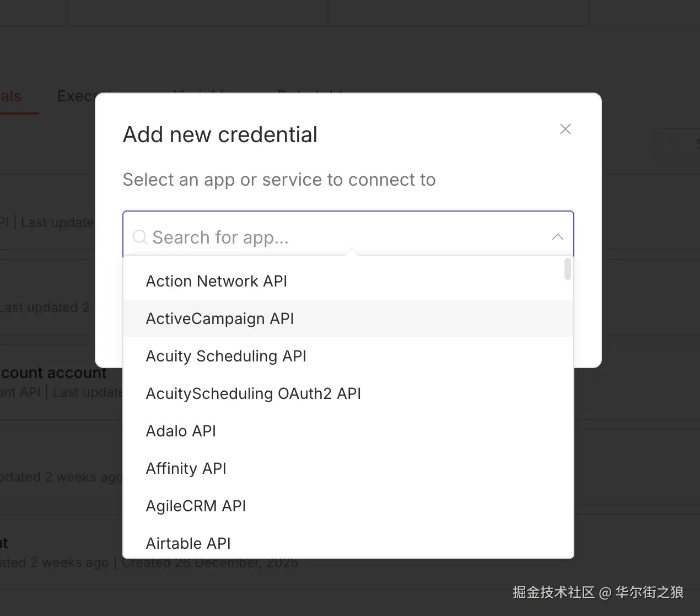Focus the Search for app field
This screenshot has height=616, width=700.
click(342, 237)
